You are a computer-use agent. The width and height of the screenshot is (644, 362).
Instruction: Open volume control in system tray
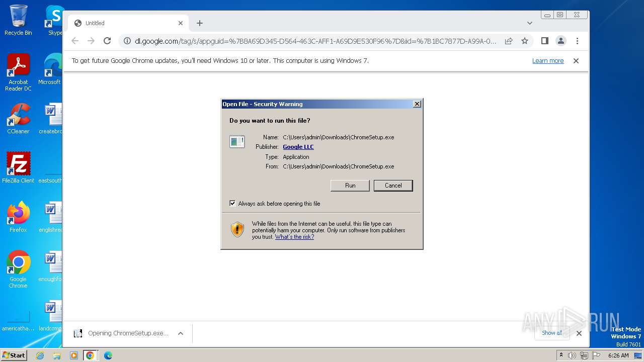pyautogui.click(x=572, y=355)
